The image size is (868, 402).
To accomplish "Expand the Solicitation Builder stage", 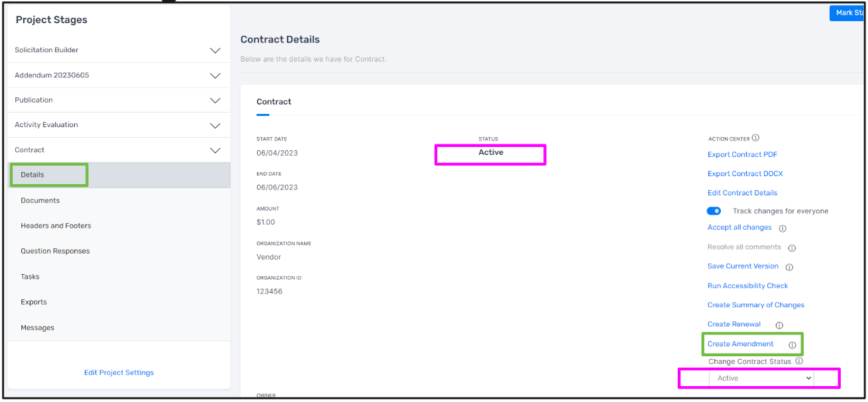I will (215, 50).
